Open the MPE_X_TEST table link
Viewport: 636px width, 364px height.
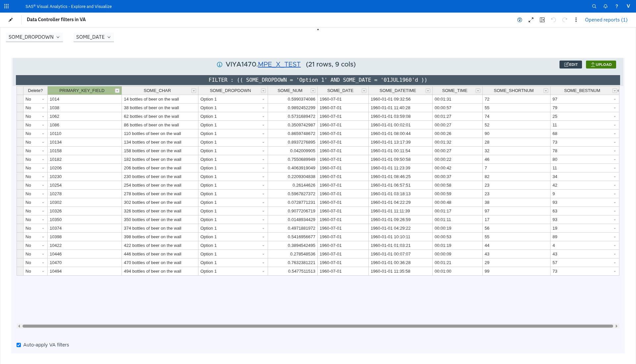coord(279,64)
